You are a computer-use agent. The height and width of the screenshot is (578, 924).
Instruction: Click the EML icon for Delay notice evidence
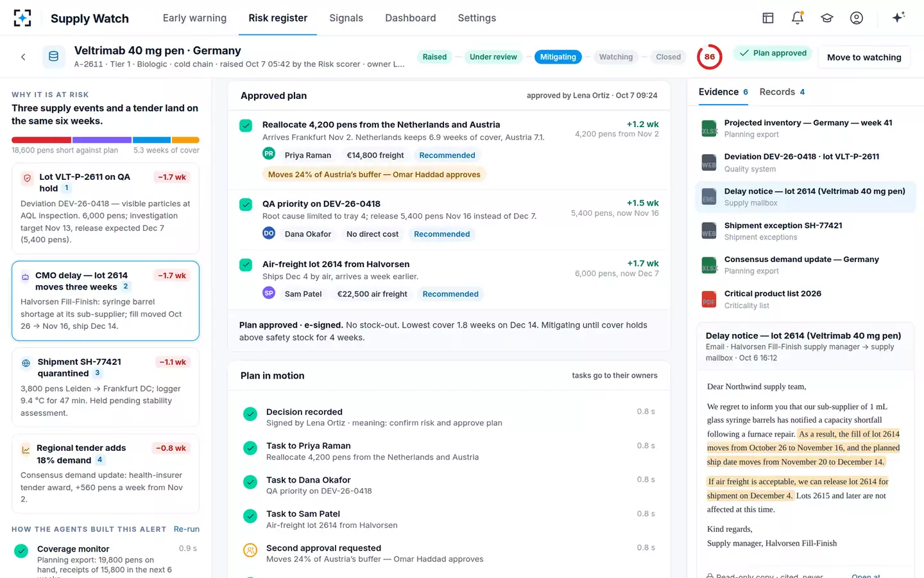pos(709,197)
